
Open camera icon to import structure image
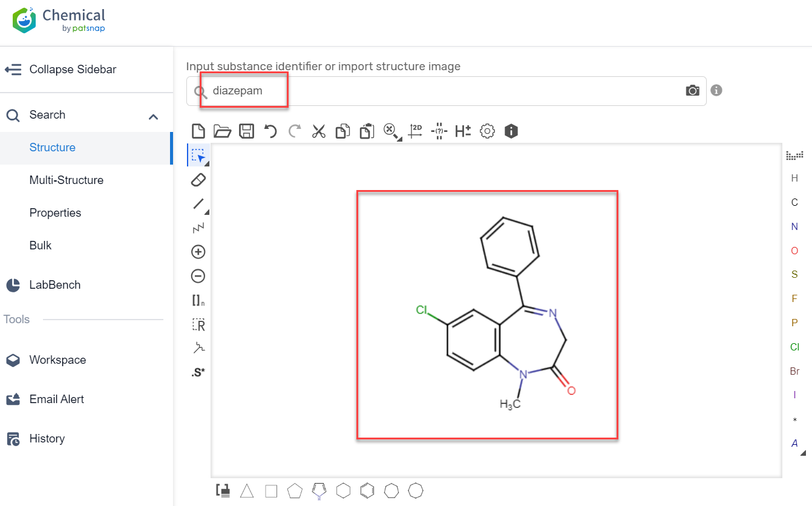pyautogui.click(x=692, y=90)
